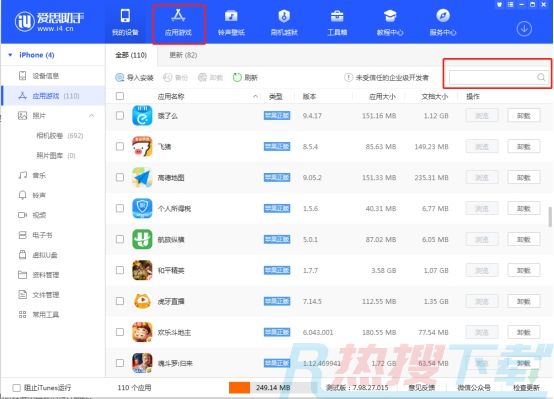This screenshot has height=399, width=554.
Task: Collapse the iPhone (4) device tree
Action: pos(10,55)
